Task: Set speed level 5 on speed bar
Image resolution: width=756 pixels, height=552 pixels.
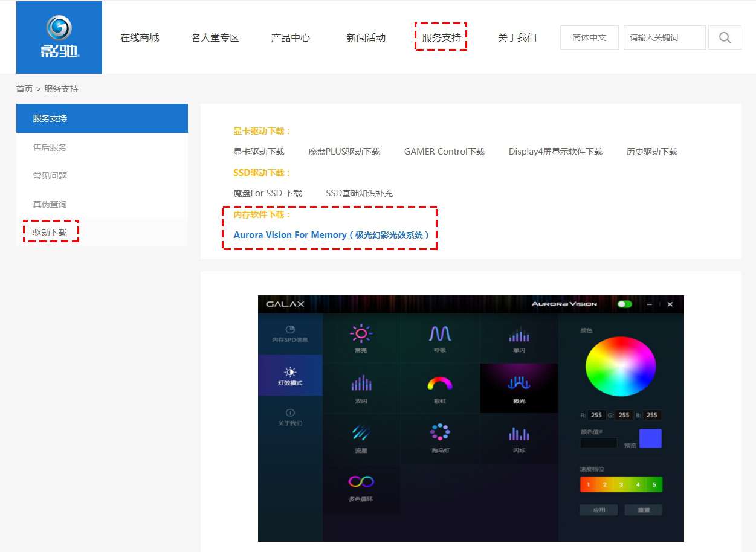Action: pos(654,484)
